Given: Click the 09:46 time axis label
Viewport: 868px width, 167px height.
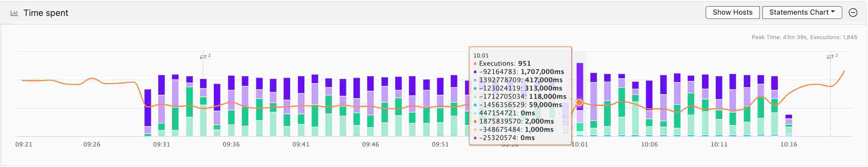Looking at the screenshot, I should click(x=371, y=144).
